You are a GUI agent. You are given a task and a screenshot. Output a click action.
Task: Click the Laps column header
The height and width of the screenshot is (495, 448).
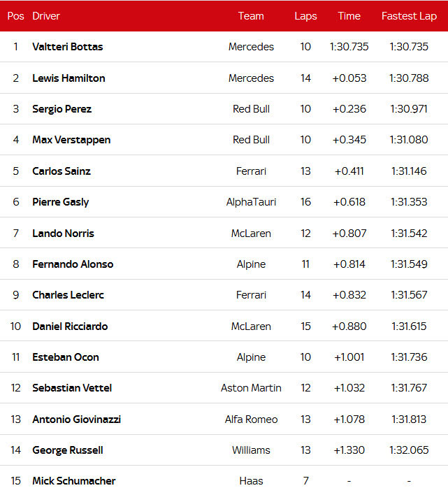tap(305, 16)
